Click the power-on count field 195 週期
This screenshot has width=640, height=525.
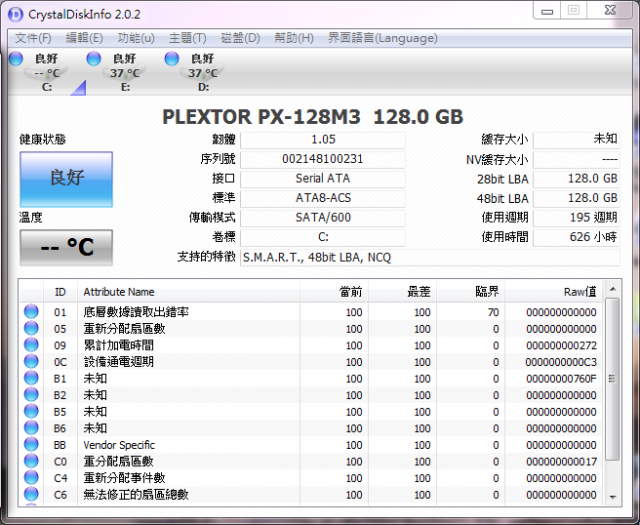click(x=576, y=218)
